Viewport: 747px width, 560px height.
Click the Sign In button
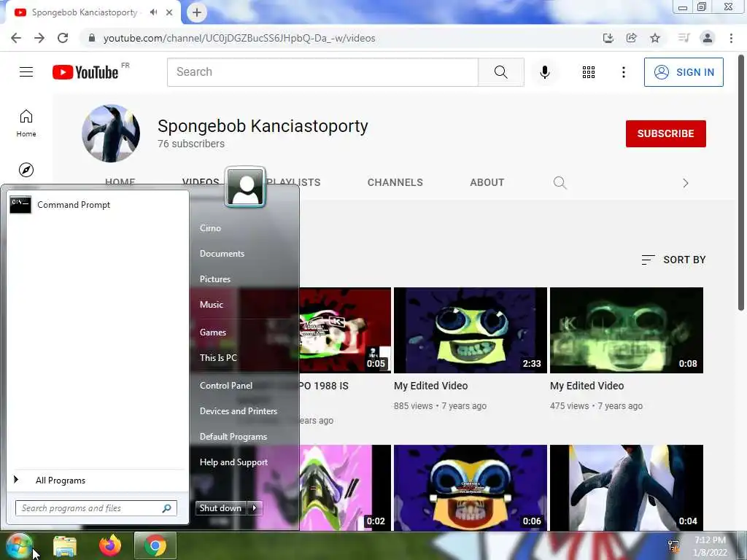(x=683, y=72)
